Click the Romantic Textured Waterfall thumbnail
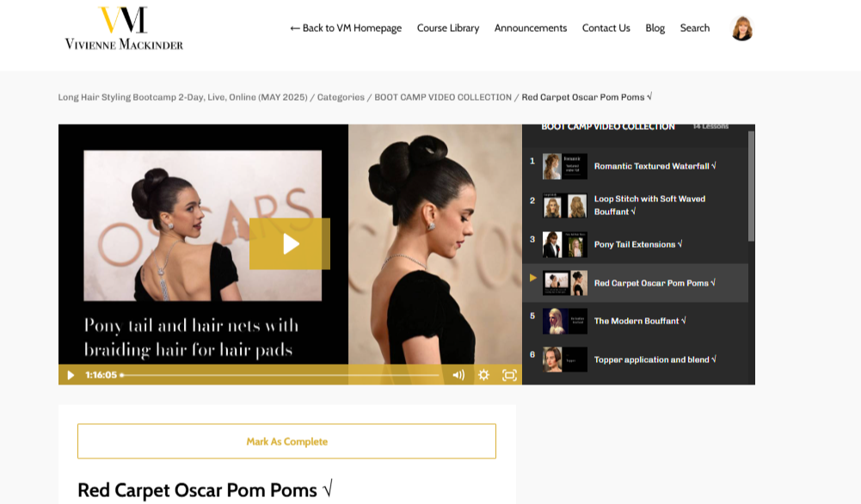This screenshot has height=504, width=861. point(565,166)
